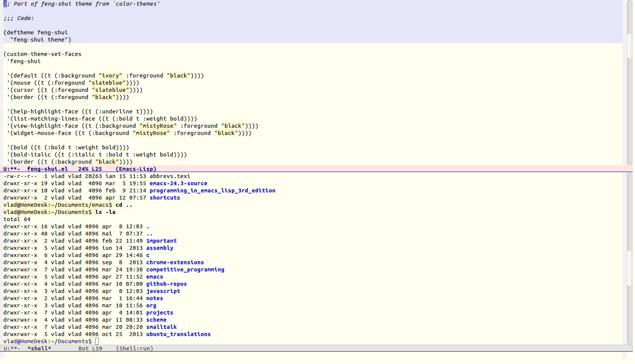635x364 pixels.
Task: Click the chrome-extensions directory entry
Action: (175, 262)
